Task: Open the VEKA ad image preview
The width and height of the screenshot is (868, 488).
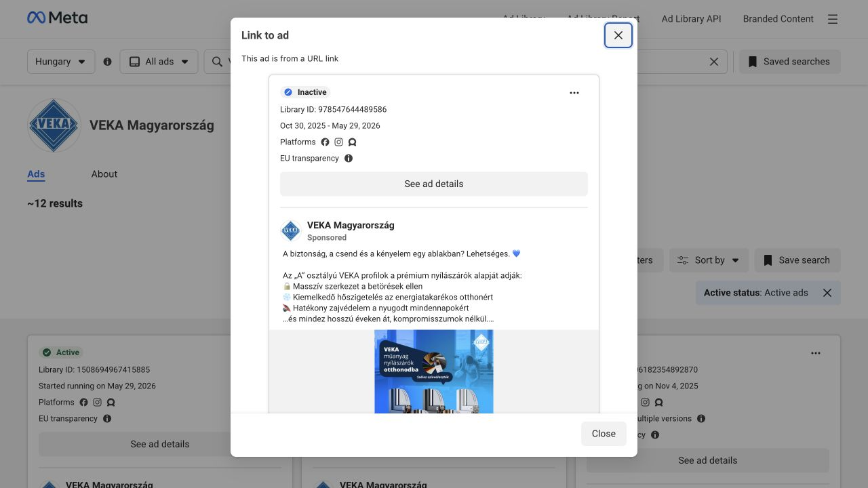Action: [434, 371]
